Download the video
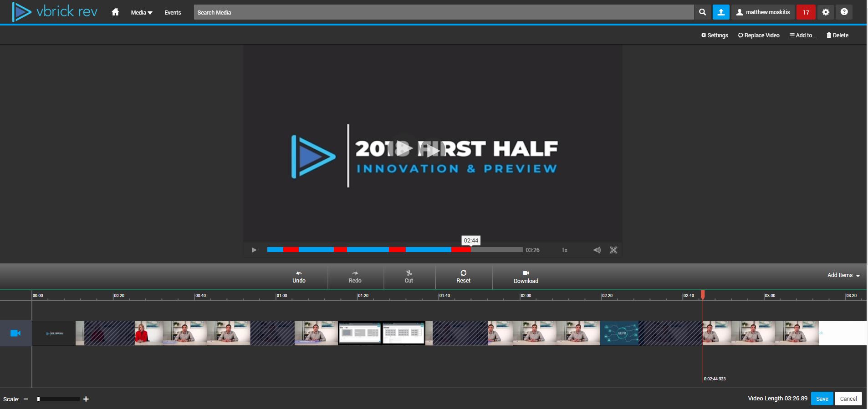Image resolution: width=868 pixels, height=409 pixels. click(526, 277)
